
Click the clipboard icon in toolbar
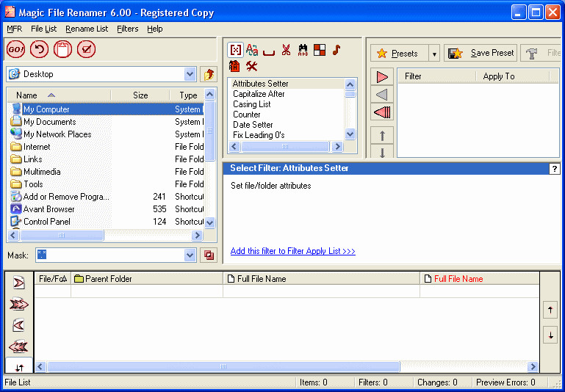click(62, 49)
